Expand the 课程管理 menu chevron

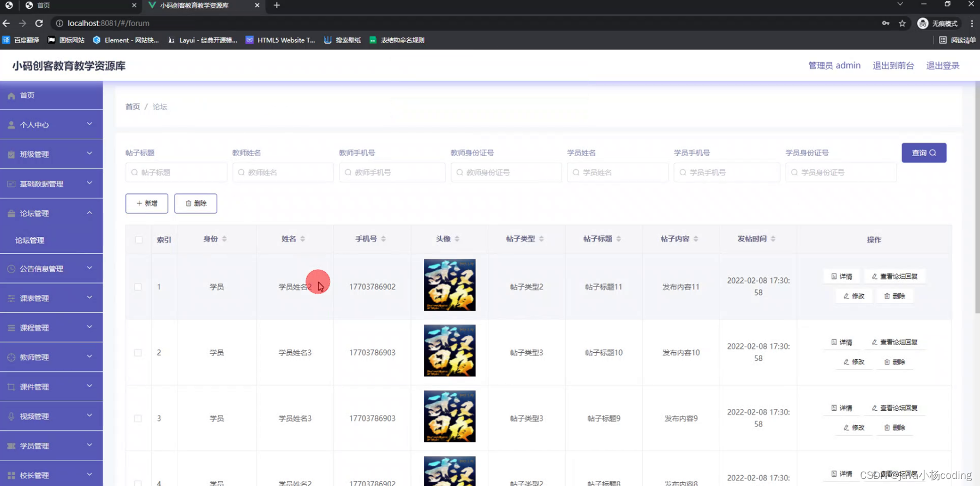89,327
